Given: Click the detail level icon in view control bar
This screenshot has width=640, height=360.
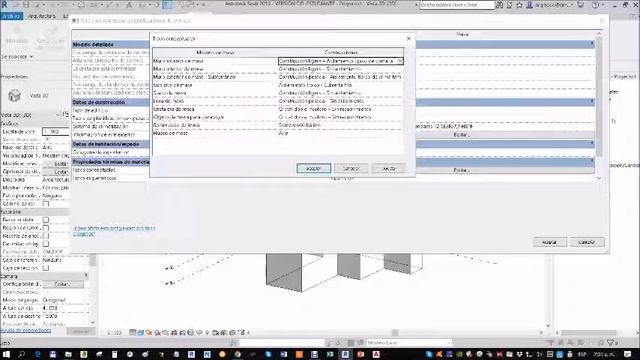Looking at the screenshot, I should coord(133,333).
